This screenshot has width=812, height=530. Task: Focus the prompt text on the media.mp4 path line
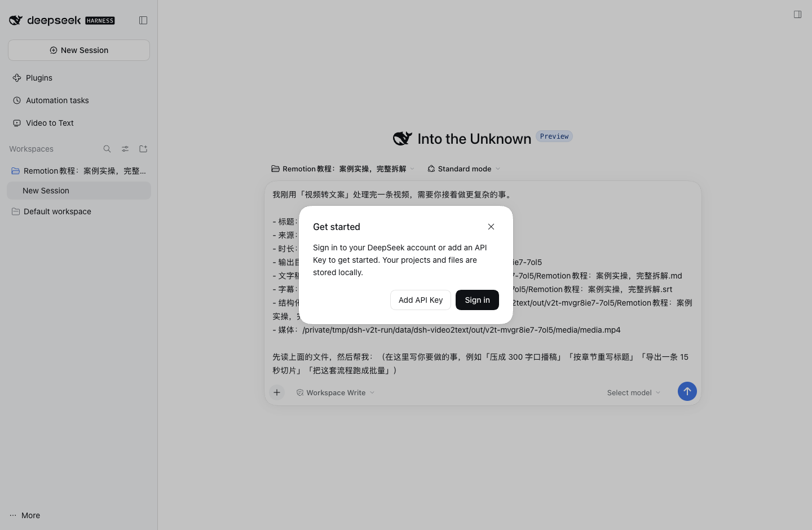pos(447,330)
